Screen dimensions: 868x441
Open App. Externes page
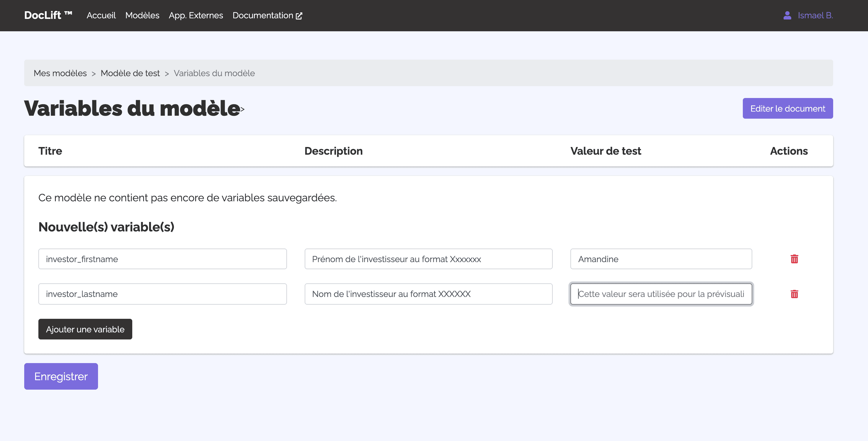[x=196, y=16]
